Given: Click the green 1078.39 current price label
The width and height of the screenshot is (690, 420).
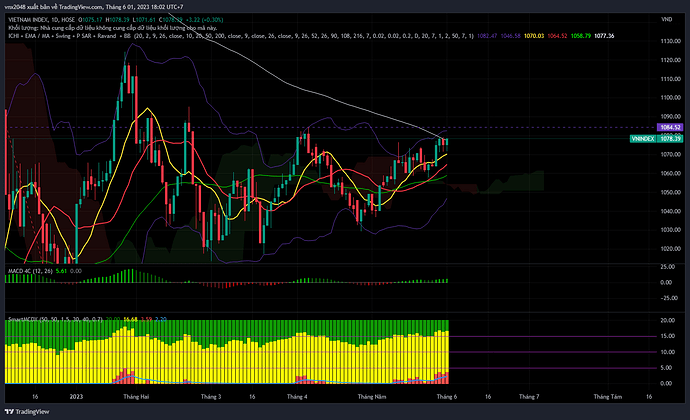Looking at the screenshot, I should 669,139.
